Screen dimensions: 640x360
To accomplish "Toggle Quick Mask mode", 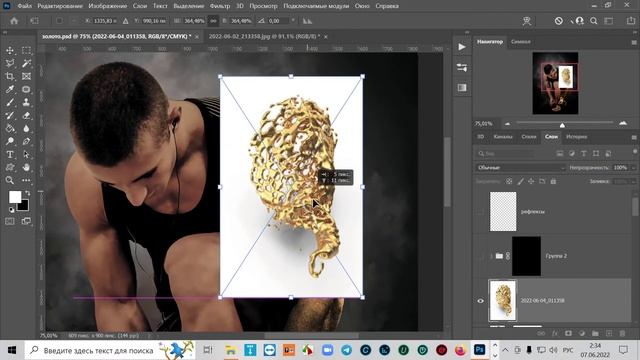I will coord(10,221).
